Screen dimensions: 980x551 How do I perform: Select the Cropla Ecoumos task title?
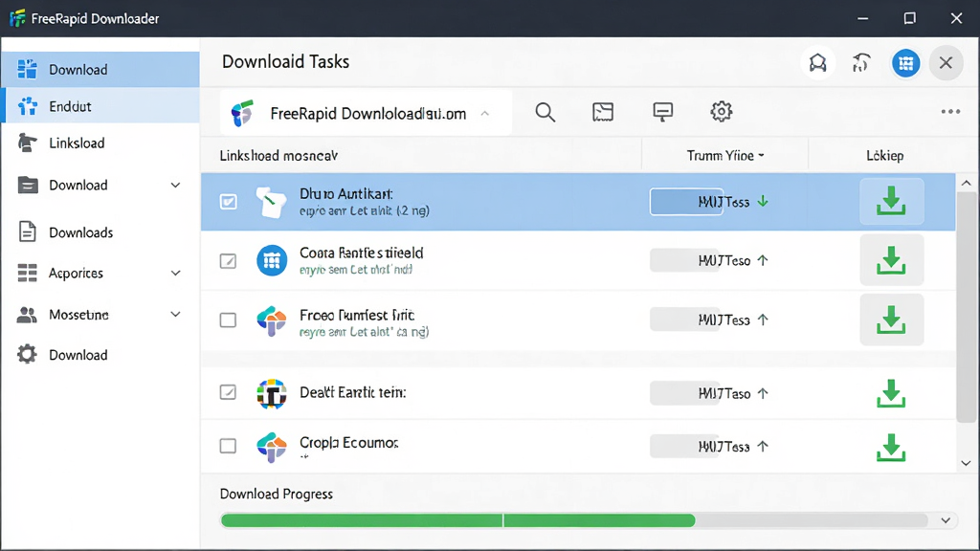tap(348, 442)
